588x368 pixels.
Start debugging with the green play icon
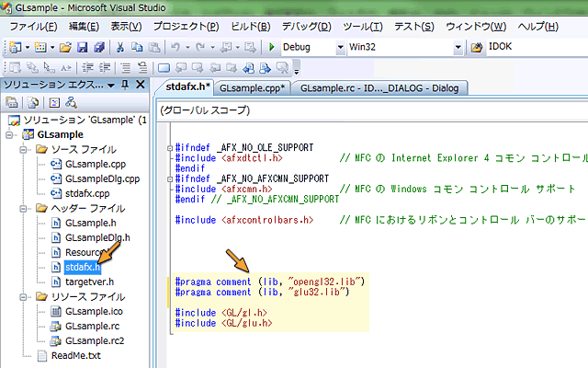coord(272,47)
